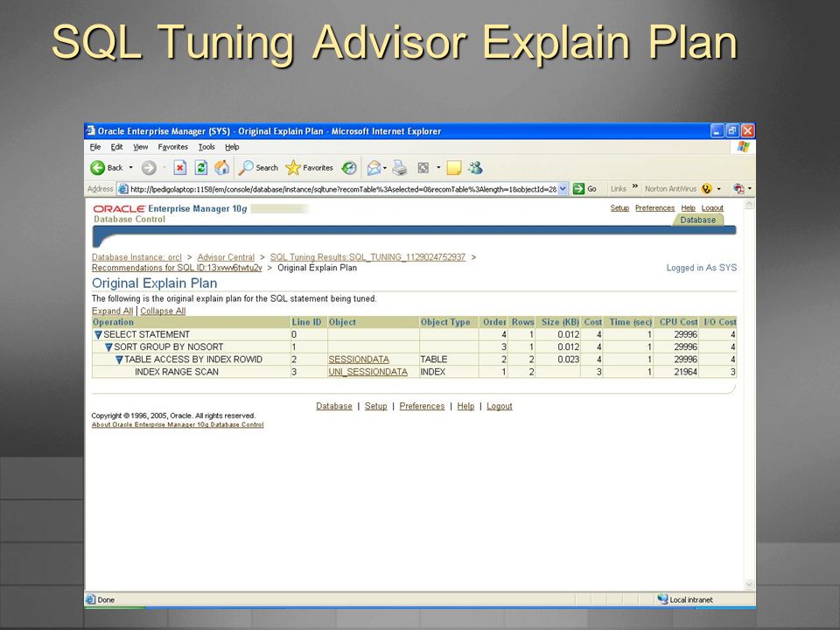Click the top-right Logout link
This screenshot has width=840, height=630.
[712, 208]
